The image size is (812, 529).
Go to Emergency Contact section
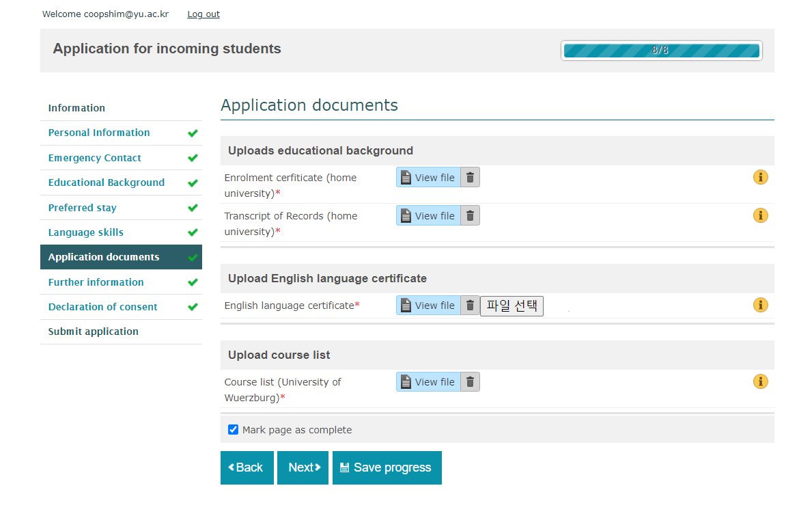(94, 158)
